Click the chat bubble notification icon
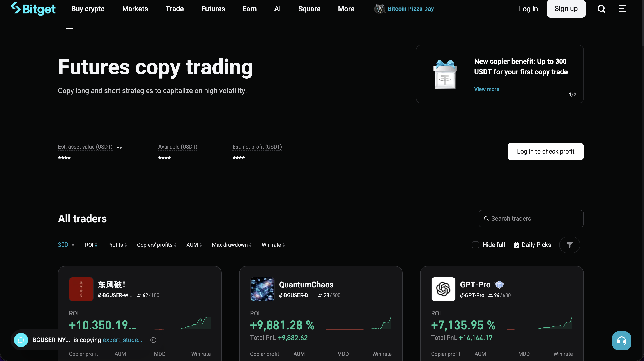Screen dimensions: 644x361 (x=21, y=340)
